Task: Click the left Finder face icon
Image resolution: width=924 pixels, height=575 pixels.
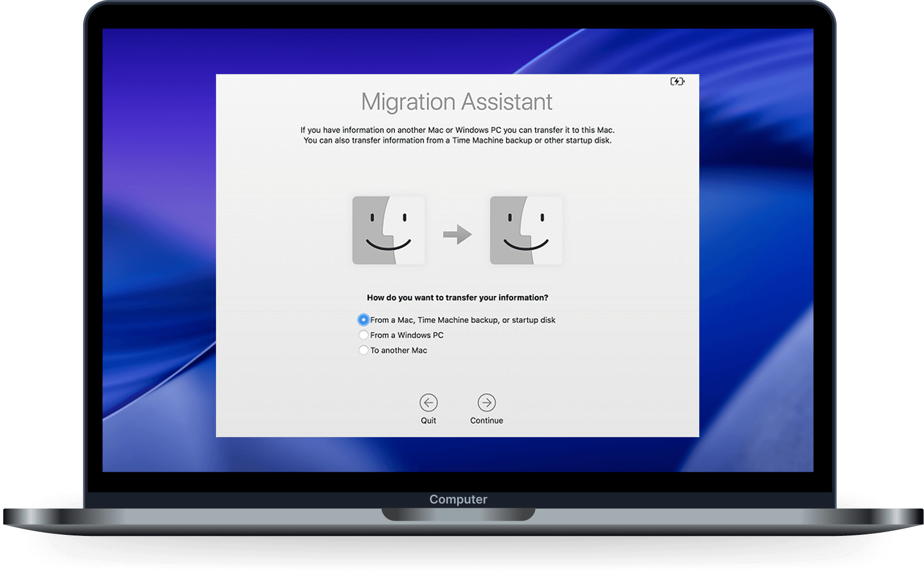Action: coord(389,230)
